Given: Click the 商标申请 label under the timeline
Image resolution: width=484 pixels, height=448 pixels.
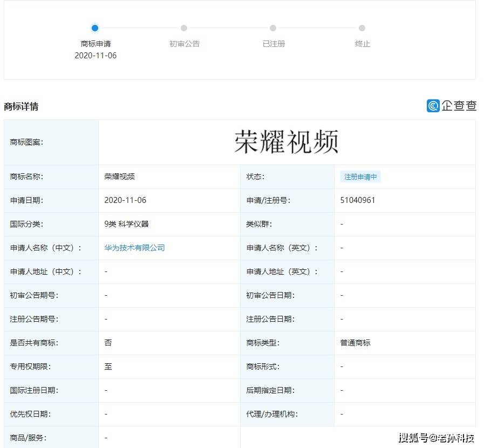Looking at the screenshot, I should point(95,44).
